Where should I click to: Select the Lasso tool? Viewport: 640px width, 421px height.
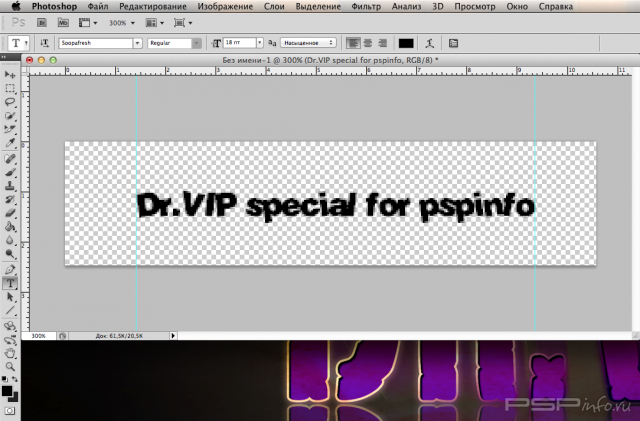[x=10, y=101]
